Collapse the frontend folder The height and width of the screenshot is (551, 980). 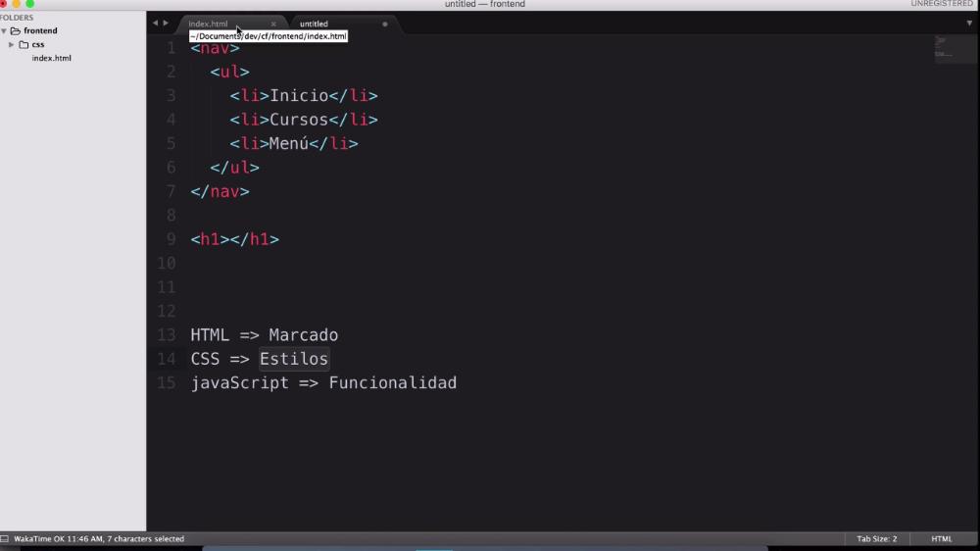4,30
